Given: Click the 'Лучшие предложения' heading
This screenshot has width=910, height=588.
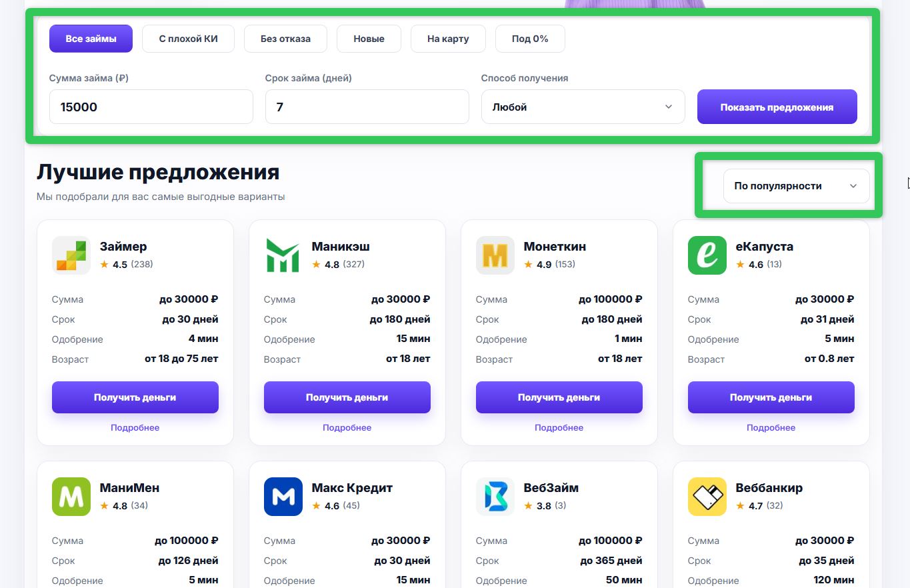Looking at the screenshot, I should pyautogui.click(x=158, y=172).
